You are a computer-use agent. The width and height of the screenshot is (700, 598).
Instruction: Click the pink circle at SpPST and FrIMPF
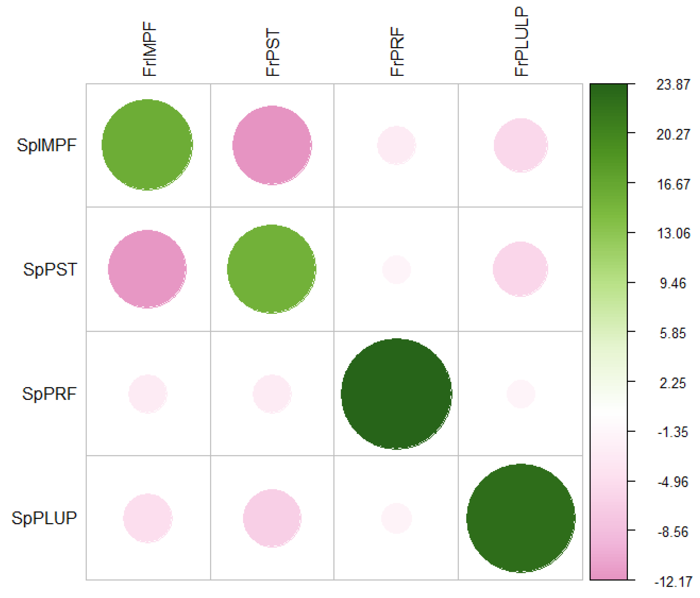(x=147, y=269)
